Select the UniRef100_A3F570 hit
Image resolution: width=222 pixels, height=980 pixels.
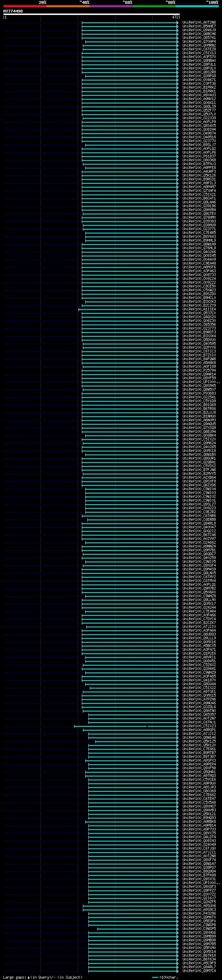pos(199,57)
